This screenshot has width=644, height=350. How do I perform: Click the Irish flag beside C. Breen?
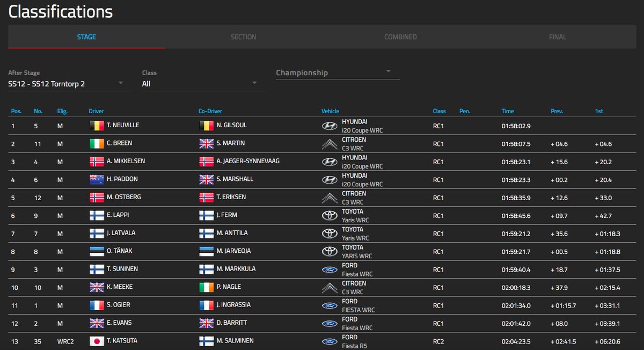(97, 144)
